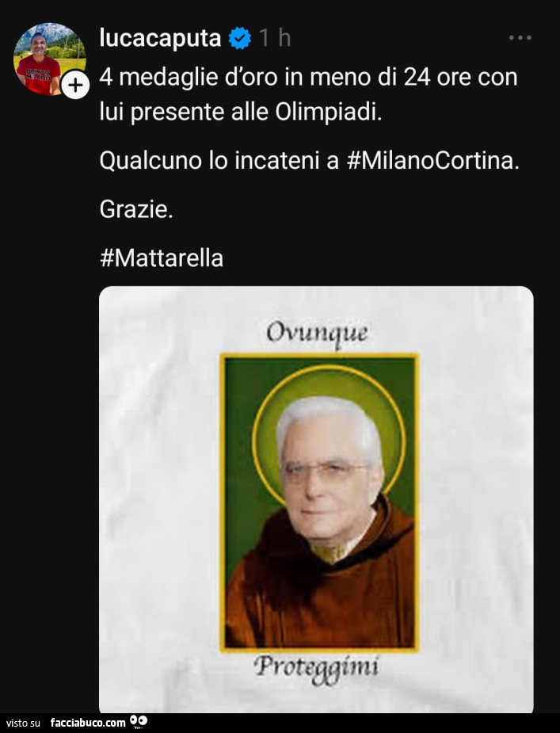Open the #Mattarella hashtag
560x733 pixels.
point(162,258)
